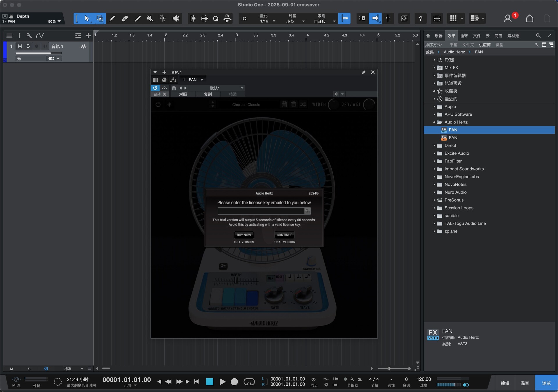The width and height of the screenshot is (558, 392).
Task: Click BUY NOW full version button
Action: [244, 235]
